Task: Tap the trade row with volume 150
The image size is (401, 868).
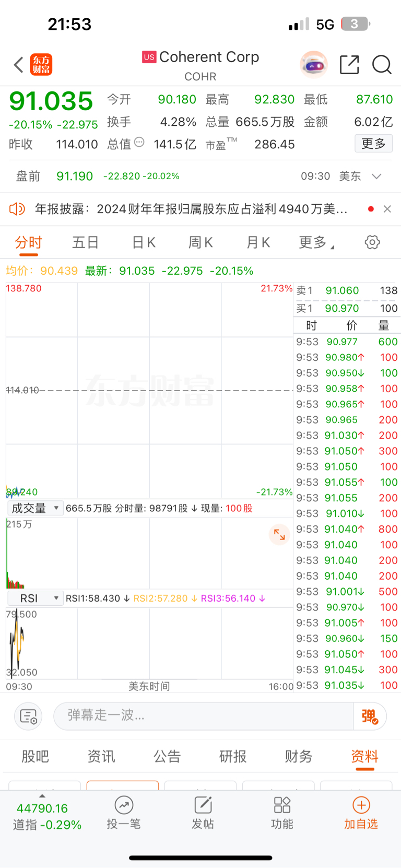Action: pyautogui.click(x=347, y=638)
